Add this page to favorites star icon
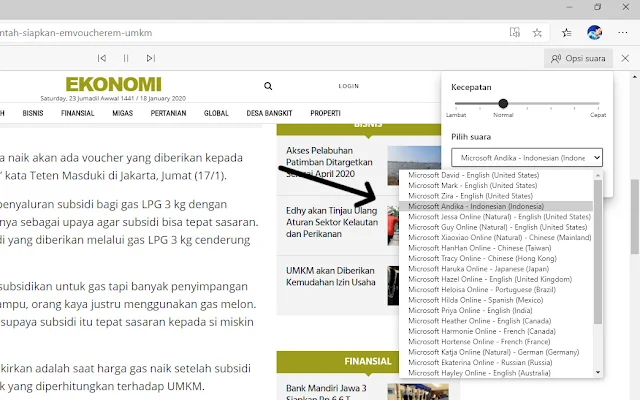640x400 pixels. point(537,33)
